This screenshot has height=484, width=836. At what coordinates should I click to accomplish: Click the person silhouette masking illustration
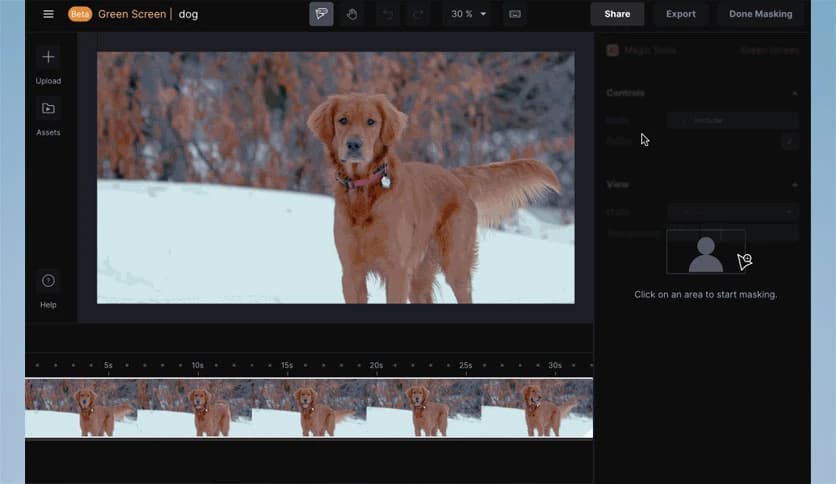(x=705, y=252)
